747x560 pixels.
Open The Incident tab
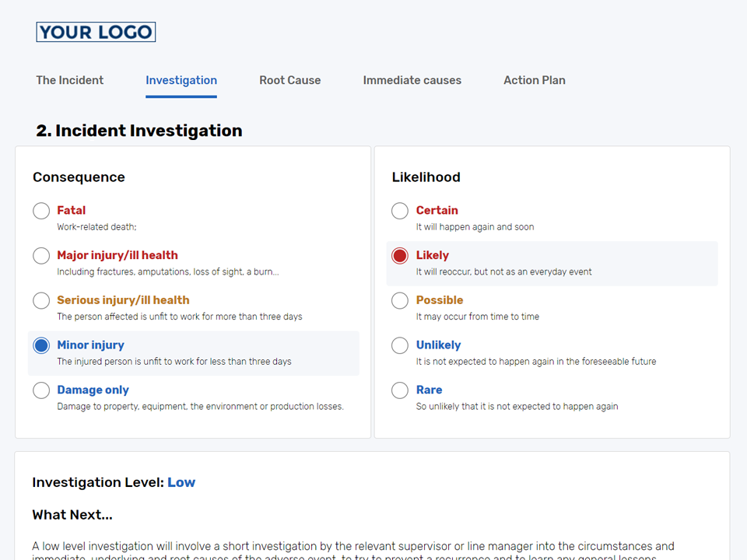coord(69,80)
